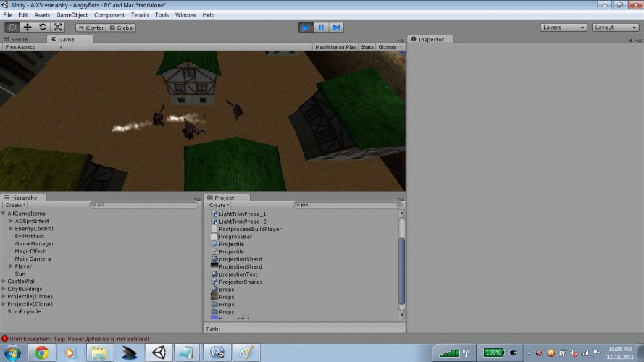This screenshot has width=644, height=362.
Task: Collapse the AllGameItems tree node
Action: click(4, 214)
